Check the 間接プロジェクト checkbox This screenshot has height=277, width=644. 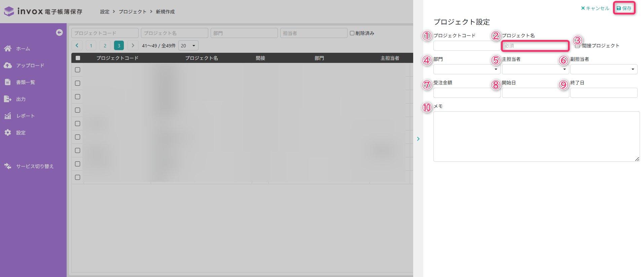click(x=577, y=46)
